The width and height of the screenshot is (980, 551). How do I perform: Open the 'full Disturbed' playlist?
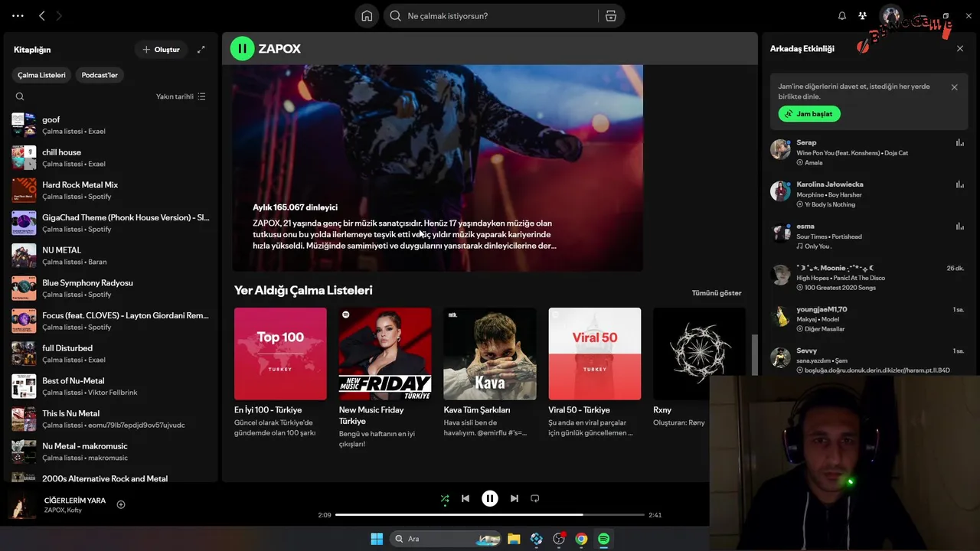[112, 354]
